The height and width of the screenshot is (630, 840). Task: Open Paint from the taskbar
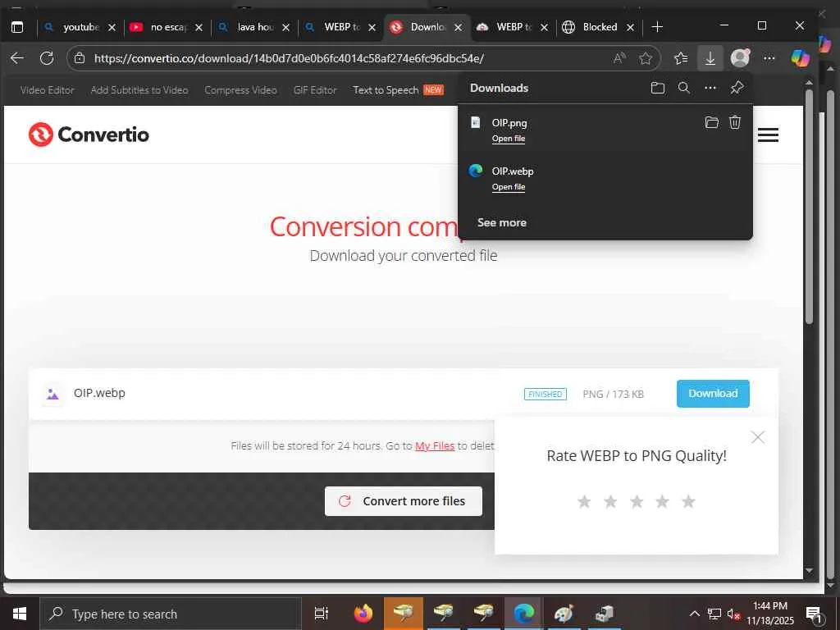[x=564, y=614]
